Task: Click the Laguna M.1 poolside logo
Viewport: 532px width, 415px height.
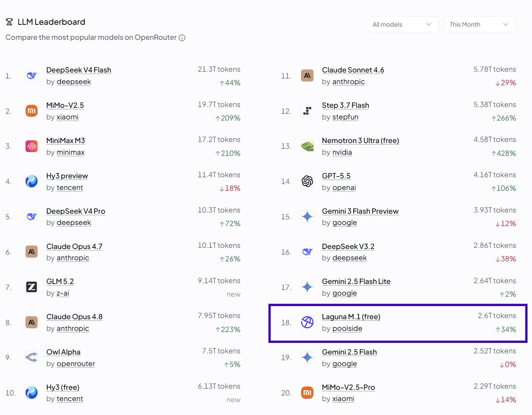Action: (x=307, y=322)
